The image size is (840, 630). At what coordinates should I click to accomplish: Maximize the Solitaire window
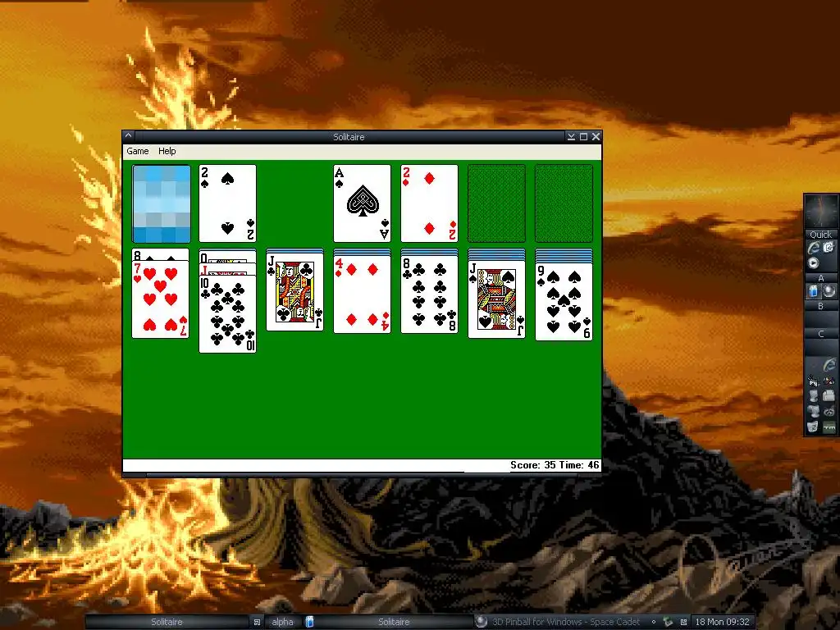click(x=583, y=137)
